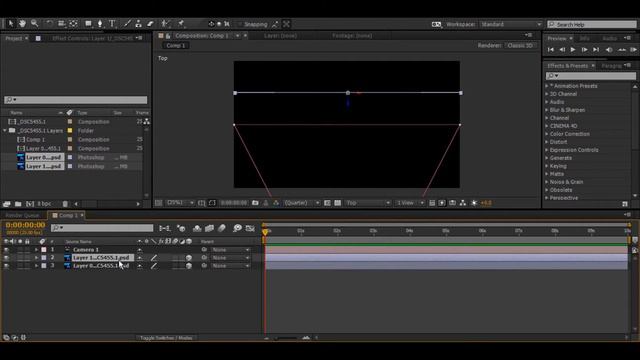
Task: Select the Eraser tool
Action: pyautogui.click(x=151, y=24)
